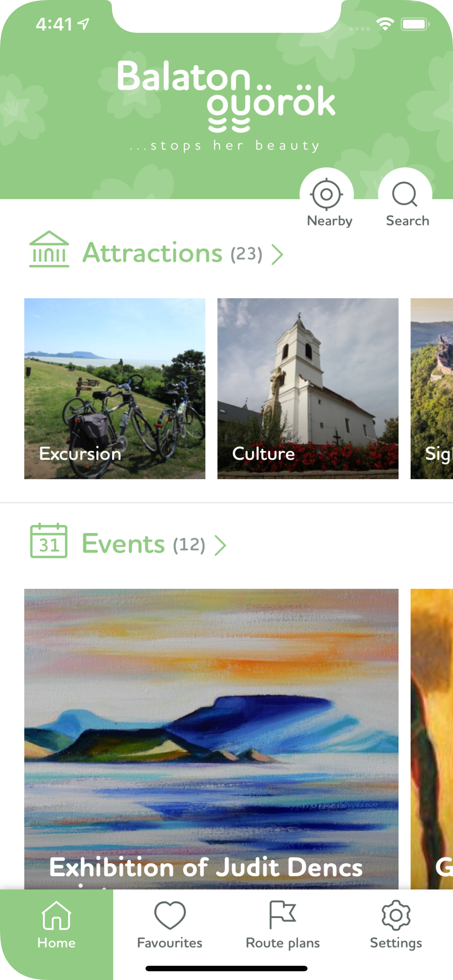Tap the Settings gear icon
Image resolution: width=453 pixels, height=980 pixels.
396,915
